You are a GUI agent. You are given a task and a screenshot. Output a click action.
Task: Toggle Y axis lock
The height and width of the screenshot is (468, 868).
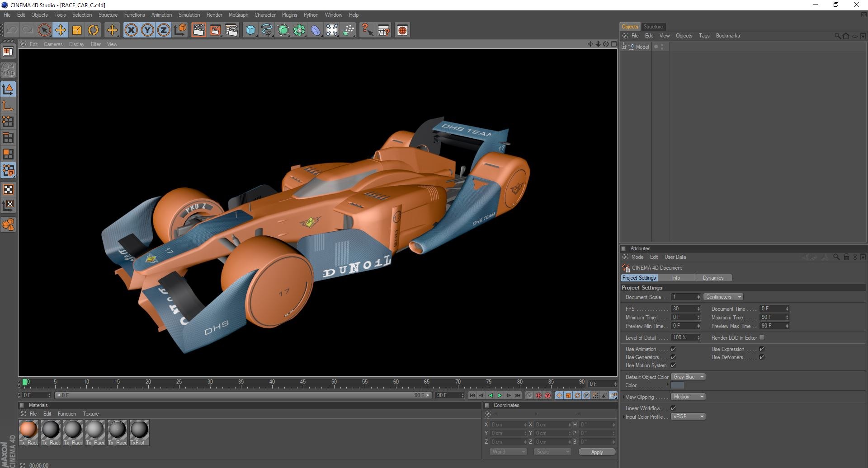(147, 30)
